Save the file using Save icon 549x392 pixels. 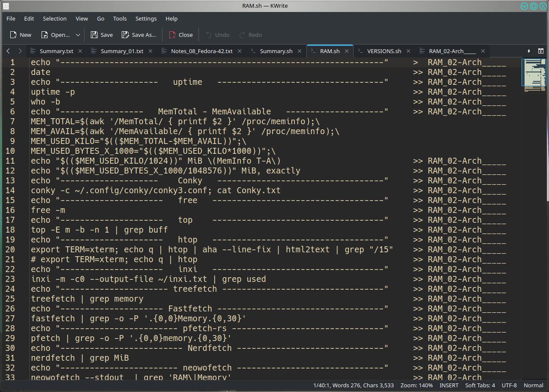[x=102, y=35]
